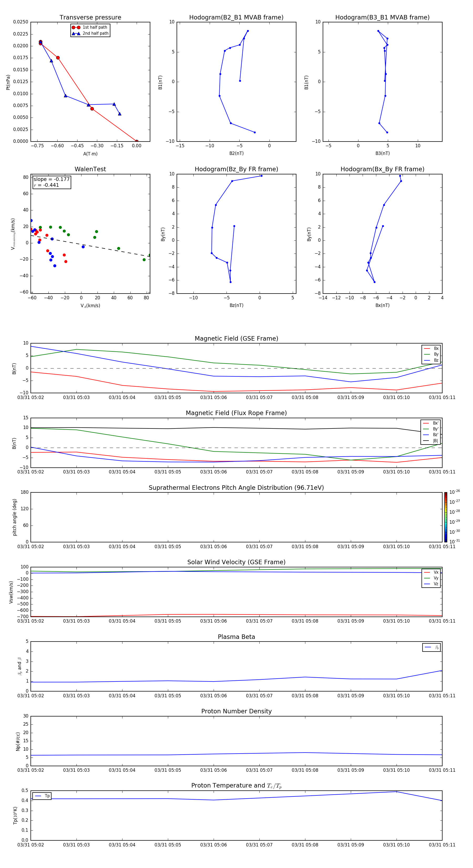Click "By'" legend entry in Flux Rope plot
This screenshot has width=473, height=868.
[x=431, y=429]
